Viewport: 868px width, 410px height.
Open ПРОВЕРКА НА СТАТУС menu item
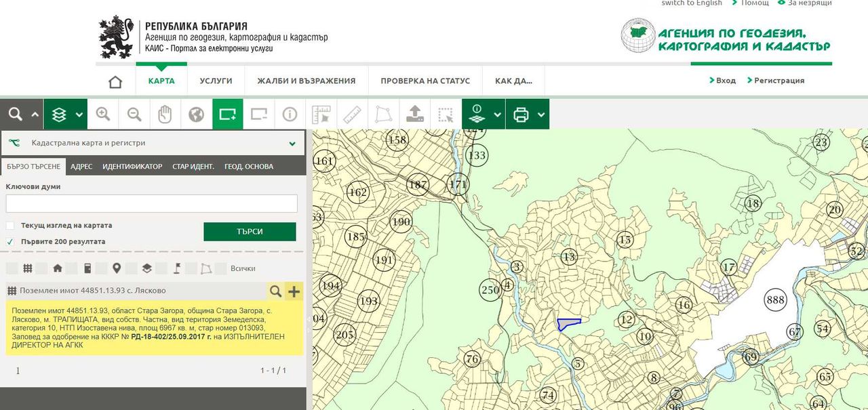(x=425, y=81)
